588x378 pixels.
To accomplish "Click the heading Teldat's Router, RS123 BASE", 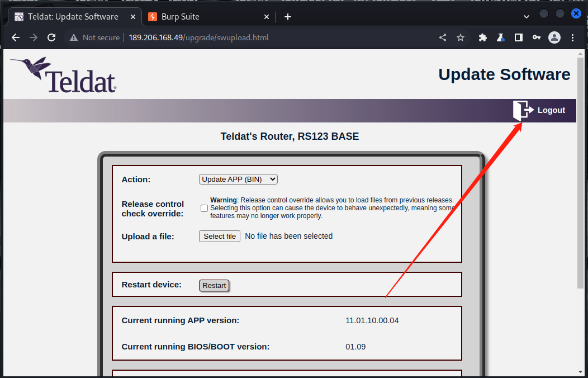I will point(290,136).
